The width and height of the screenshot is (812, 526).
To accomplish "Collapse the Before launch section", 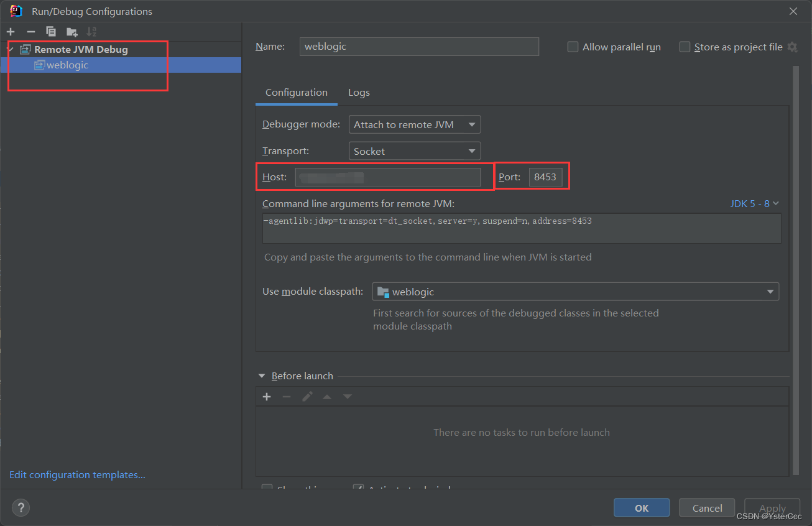I will coord(262,376).
